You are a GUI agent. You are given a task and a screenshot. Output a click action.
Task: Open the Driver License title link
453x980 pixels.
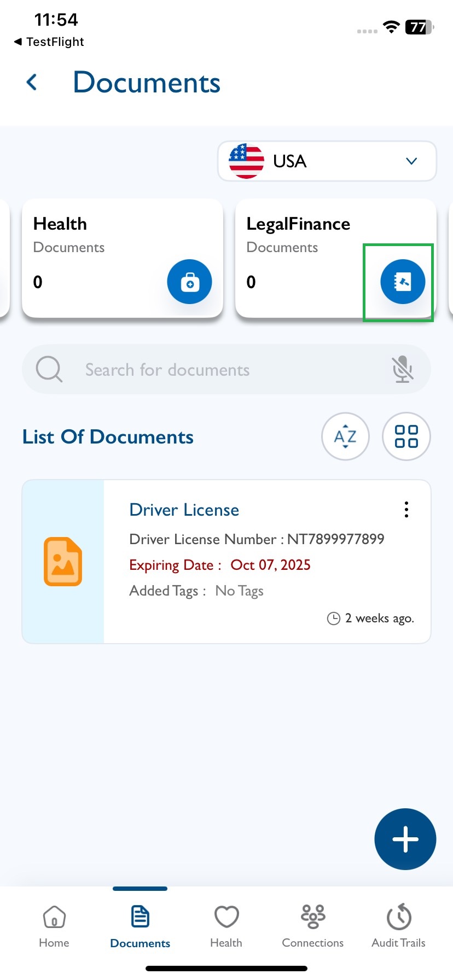(x=184, y=510)
